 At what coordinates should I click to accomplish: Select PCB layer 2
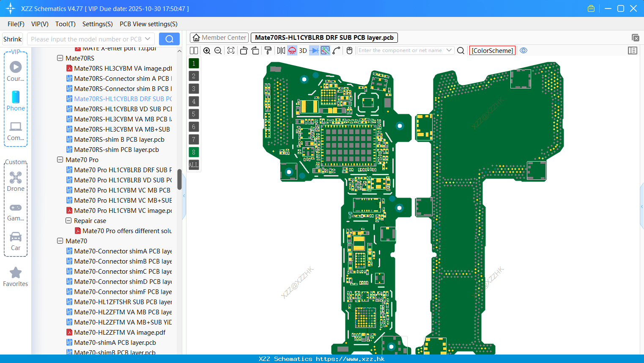194,76
